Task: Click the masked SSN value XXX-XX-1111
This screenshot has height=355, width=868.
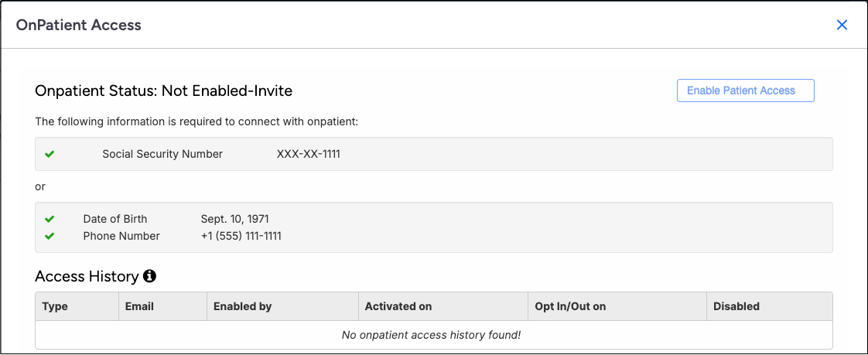Action: pyautogui.click(x=308, y=154)
